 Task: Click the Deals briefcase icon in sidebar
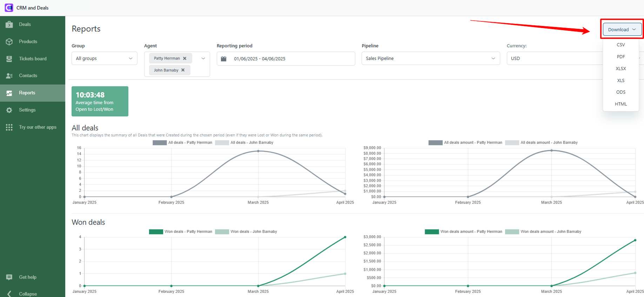[x=9, y=25]
